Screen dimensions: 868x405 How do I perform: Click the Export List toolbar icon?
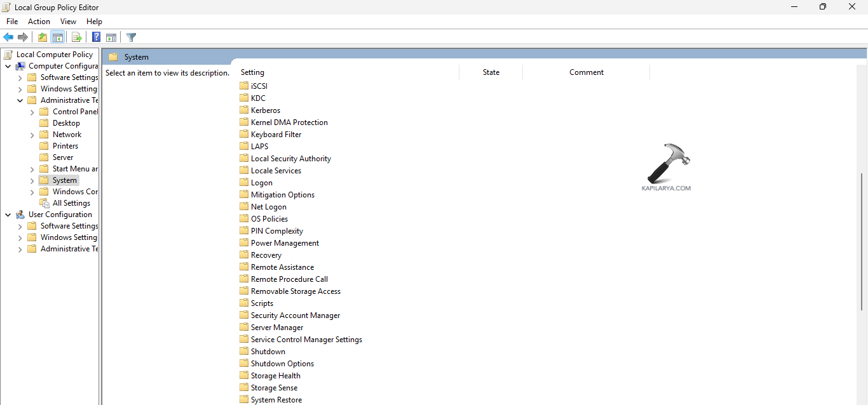(77, 37)
